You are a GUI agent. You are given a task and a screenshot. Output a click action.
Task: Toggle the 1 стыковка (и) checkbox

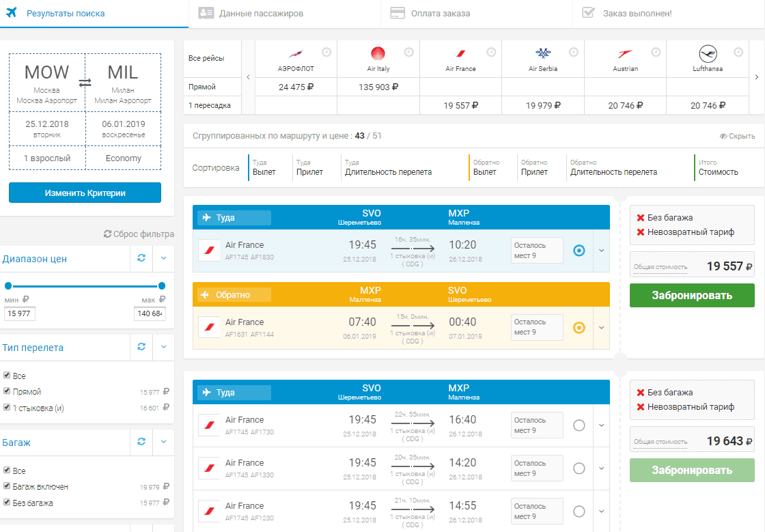[7, 407]
